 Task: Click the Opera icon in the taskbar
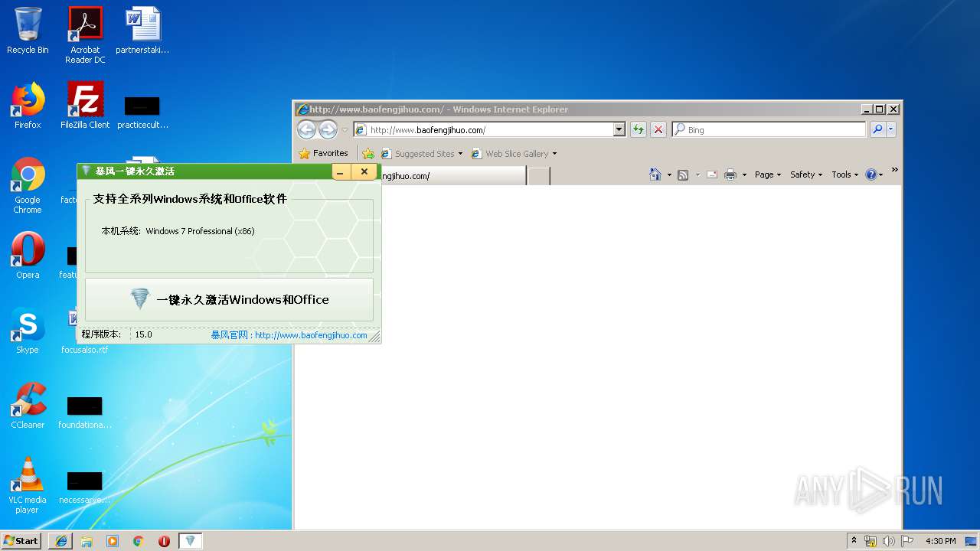(164, 541)
